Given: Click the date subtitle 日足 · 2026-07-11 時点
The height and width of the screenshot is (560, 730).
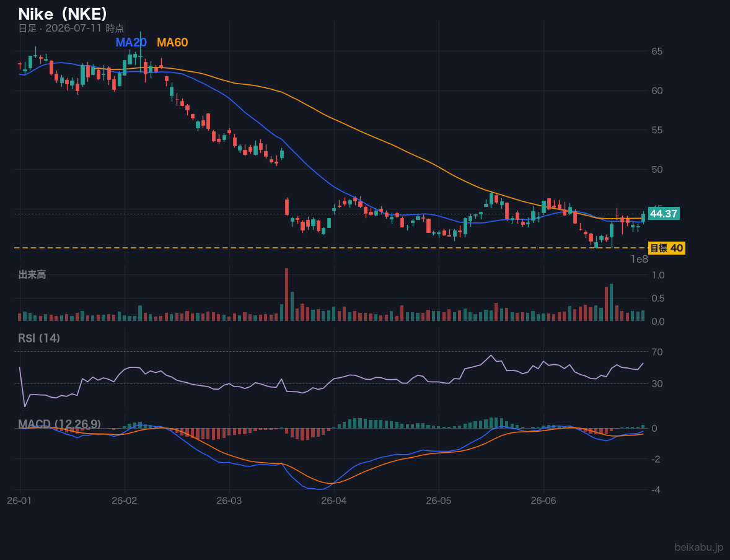Looking at the screenshot, I should click(71, 28).
